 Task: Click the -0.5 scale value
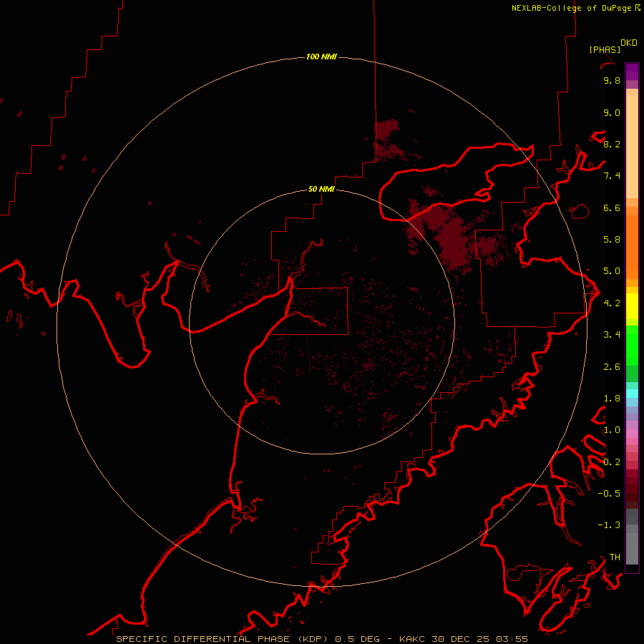[609, 494]
